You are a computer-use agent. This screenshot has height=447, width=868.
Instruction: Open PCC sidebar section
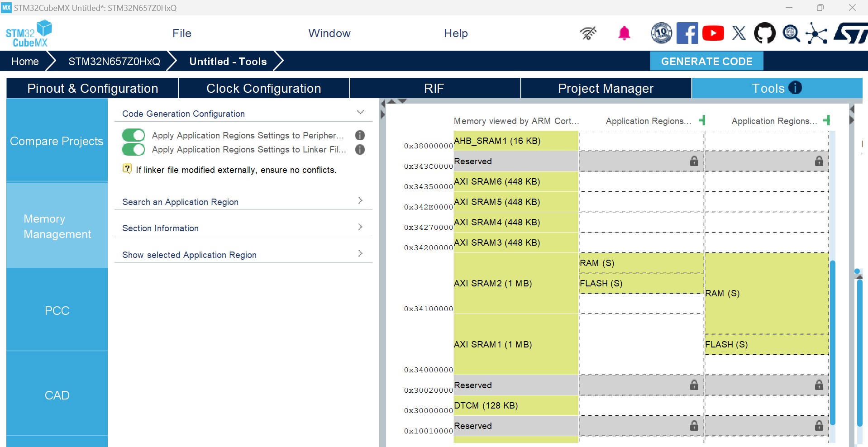[57, 310]
